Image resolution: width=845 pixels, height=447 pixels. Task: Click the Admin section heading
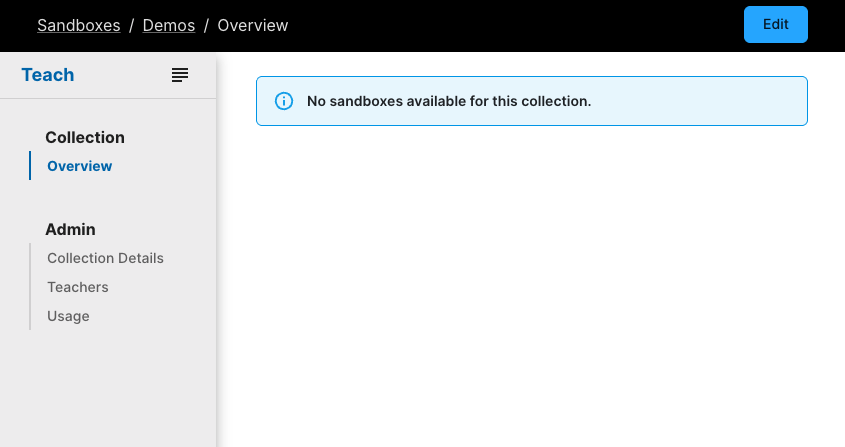tap(70, 229)
